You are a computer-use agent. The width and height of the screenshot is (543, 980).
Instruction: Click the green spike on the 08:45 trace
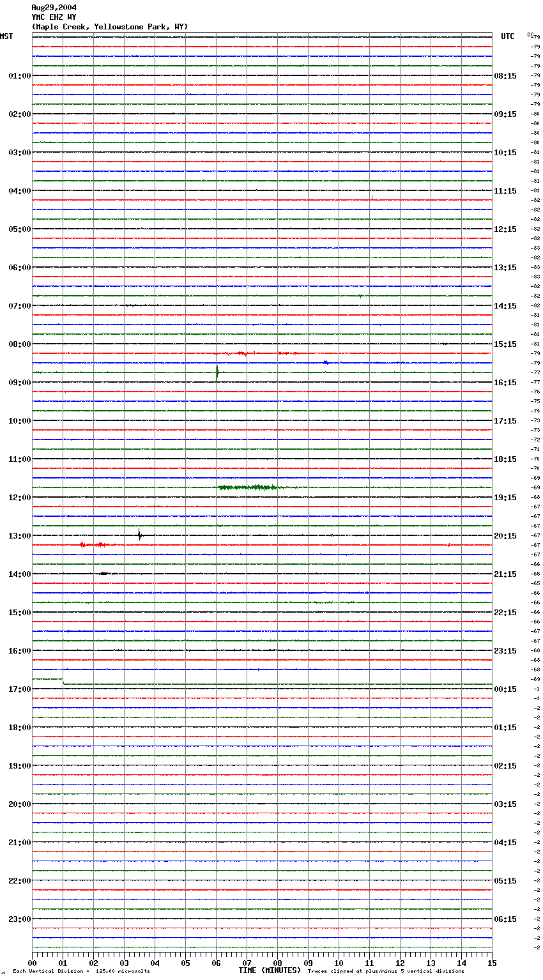click(x=217, y=372)
